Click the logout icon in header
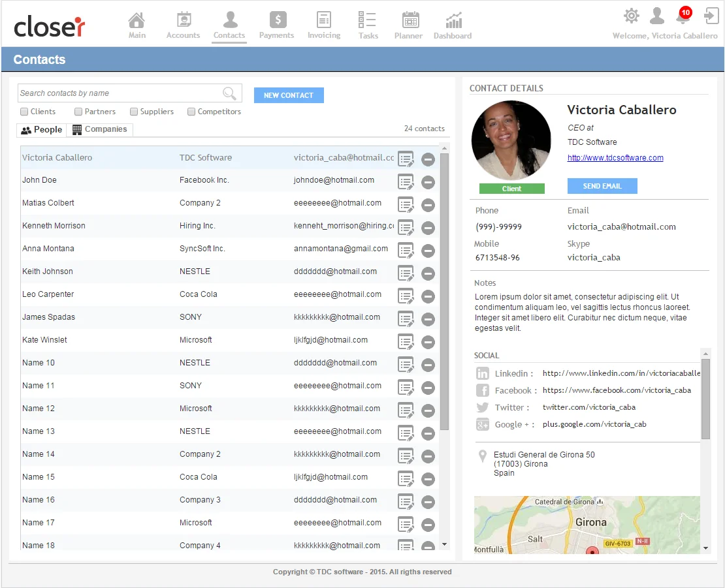The width and height of the screenshot is (725, 588). coord(711,16)
